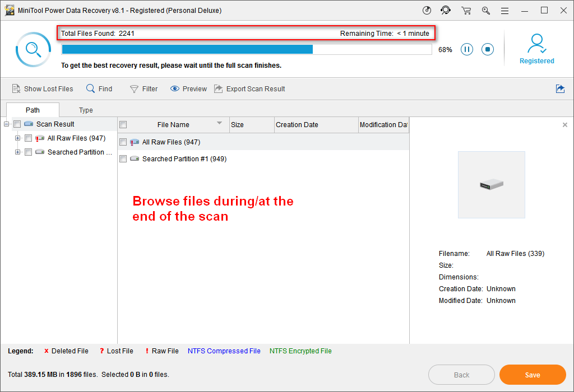Image resolution: width=574 pixels, height=392 pixels.
Task: Expand the Searched Partition tree node
Action: (x=17, y=152)
